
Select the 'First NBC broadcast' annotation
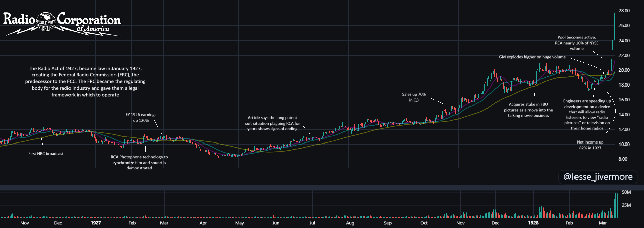[46, 154]
